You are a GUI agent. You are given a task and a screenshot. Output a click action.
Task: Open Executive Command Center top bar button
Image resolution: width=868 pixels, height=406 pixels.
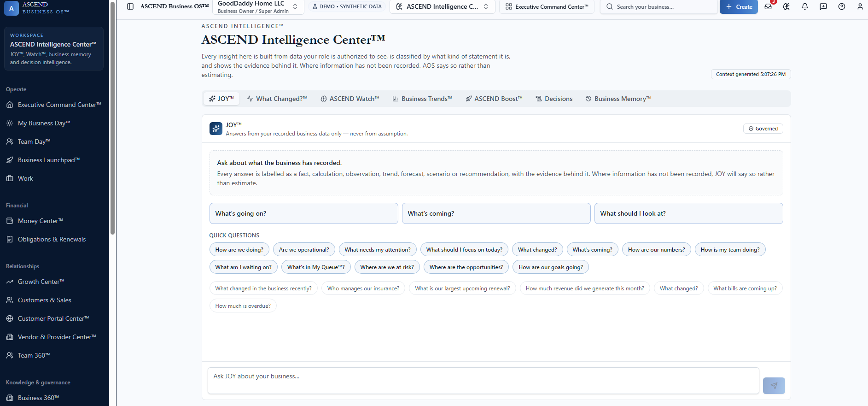point(547,6)
